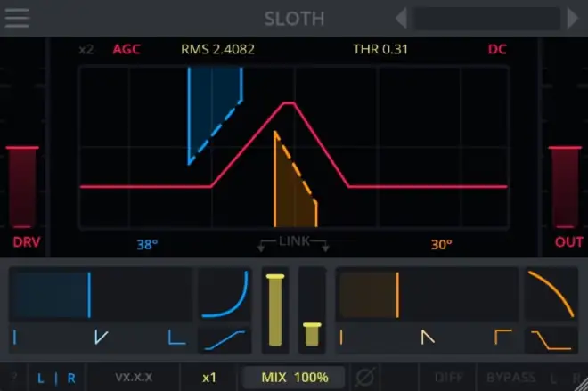
Task: Click the orange range slider bar
Action: 427,295
